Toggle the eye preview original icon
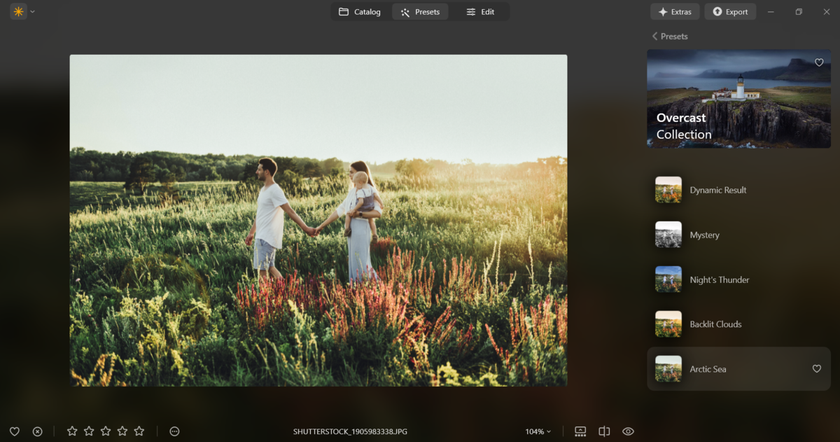840x442 pixels. point(628,431)
